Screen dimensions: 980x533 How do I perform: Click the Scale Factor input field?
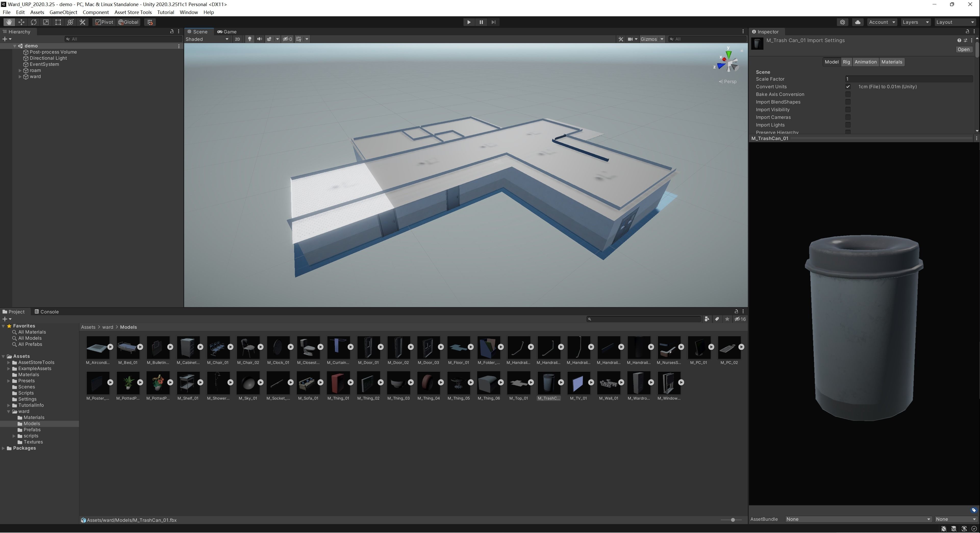click(x=909, y=79)
